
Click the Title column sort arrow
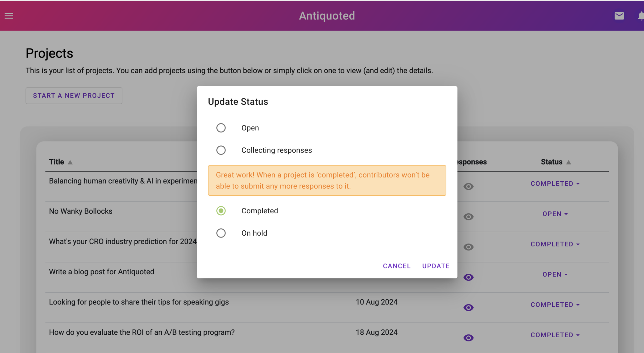pos(70,161)
